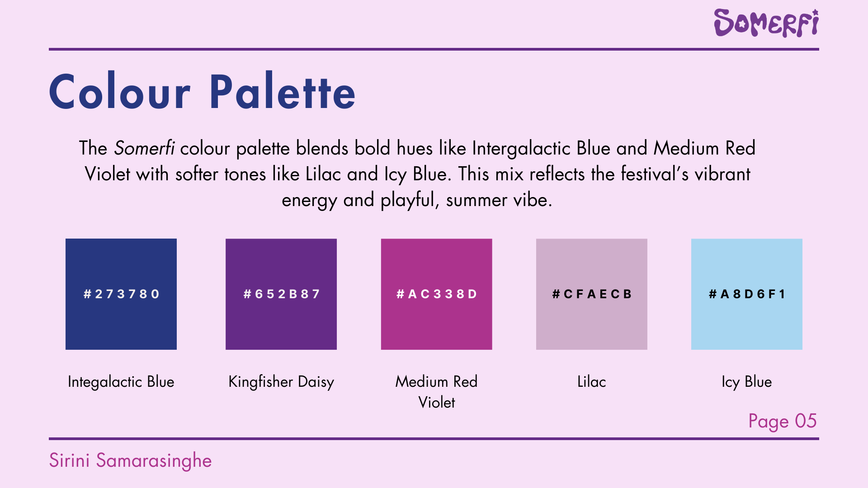Image resolution: width=868 pixels, height=488 pixels.
Task: Click the description paragraph's last line
Action: click(417, 200)
